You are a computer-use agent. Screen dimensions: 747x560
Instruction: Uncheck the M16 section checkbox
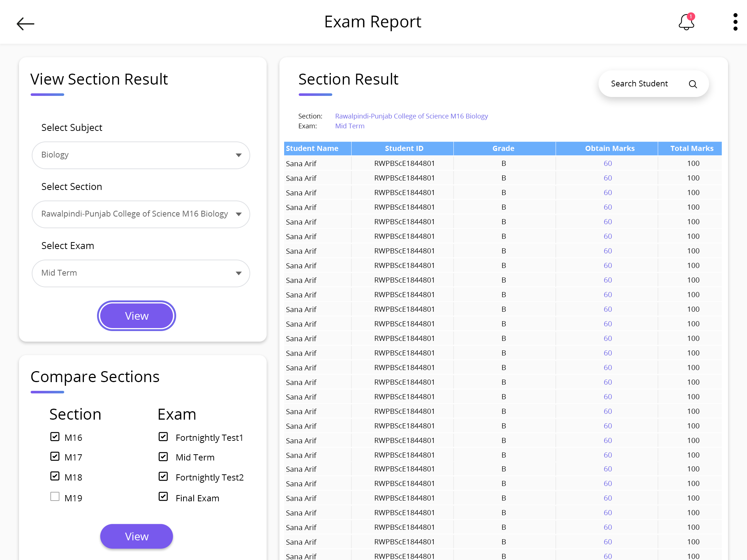coord(55,437)
